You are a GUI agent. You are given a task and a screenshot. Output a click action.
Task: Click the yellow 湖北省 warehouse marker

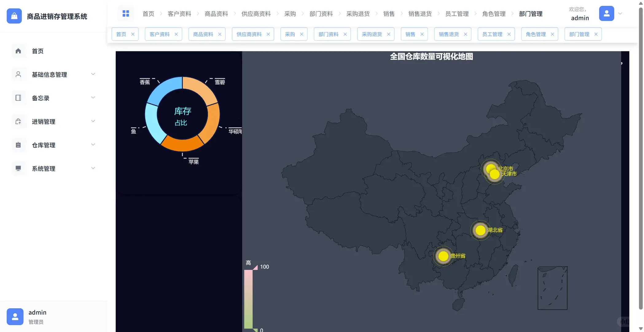480,230
